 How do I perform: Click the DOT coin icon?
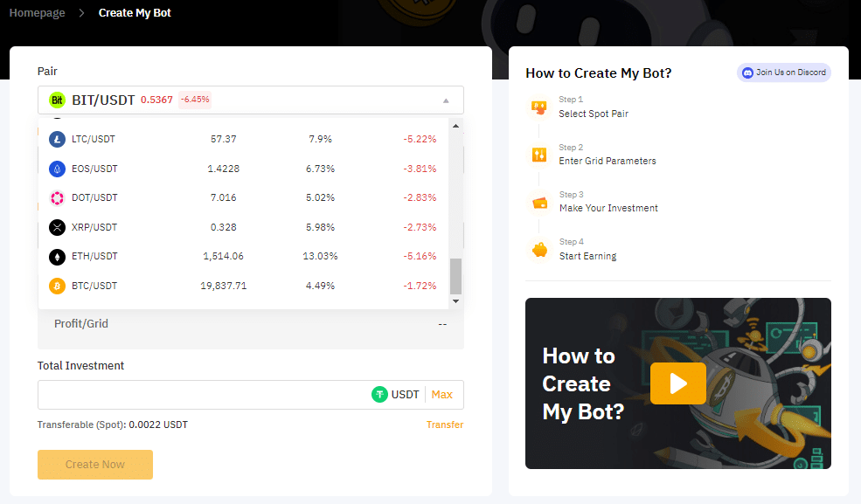(x=57, y=198)
